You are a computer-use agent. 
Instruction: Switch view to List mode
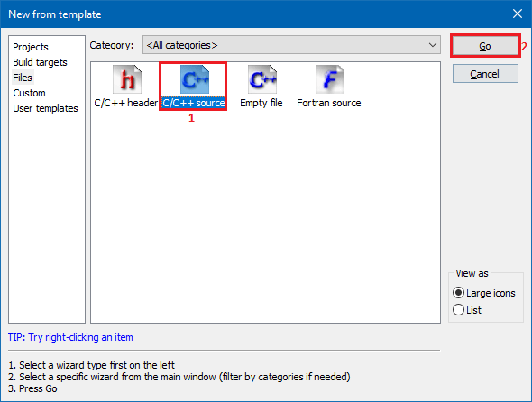[x=467, y=310]
